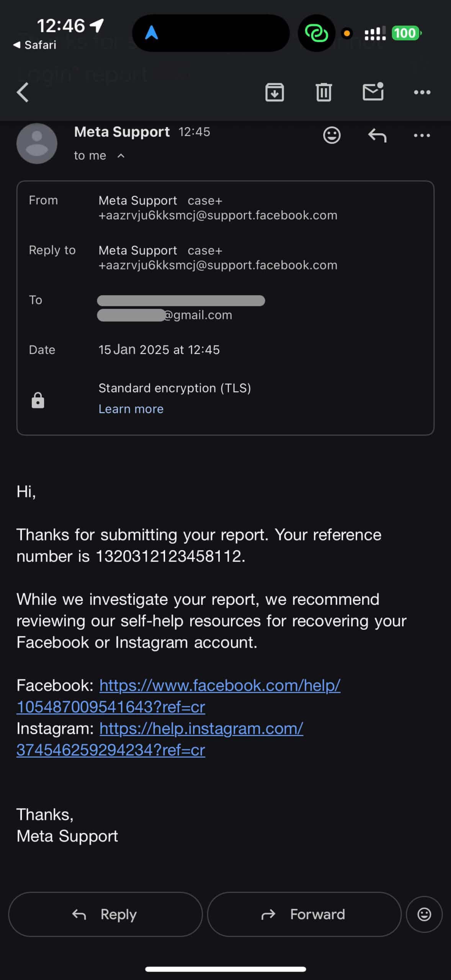451x980 pixels.
Task: Open the Learn more encryption link
Action: (x=131, y=409)
